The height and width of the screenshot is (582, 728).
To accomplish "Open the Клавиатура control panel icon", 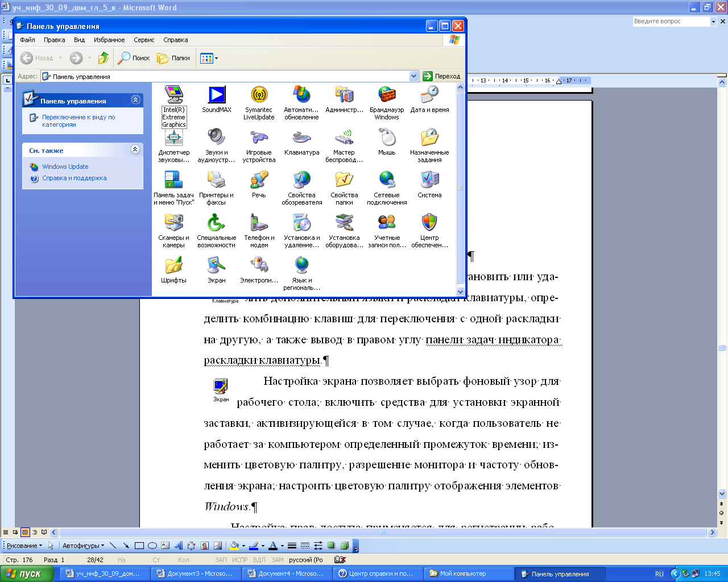I will pyautogui.click(x=301, y=138).
